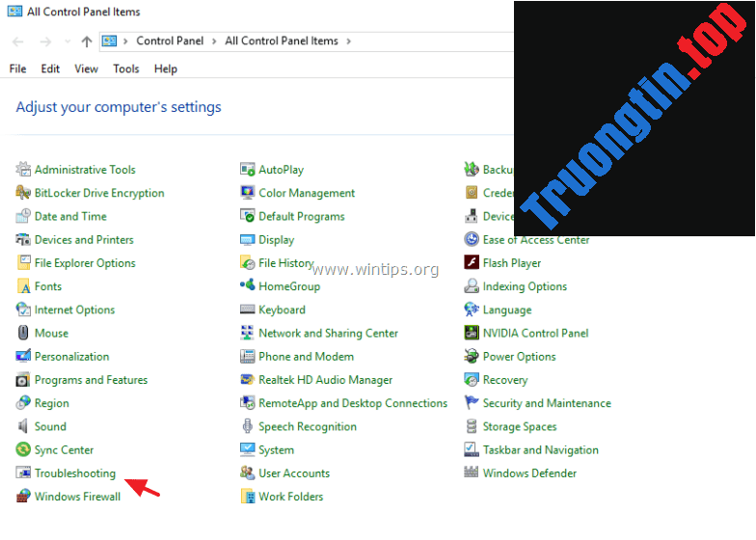
Task: Select All Control Panel Items breadcrumb
Action: tap(282, 40)
